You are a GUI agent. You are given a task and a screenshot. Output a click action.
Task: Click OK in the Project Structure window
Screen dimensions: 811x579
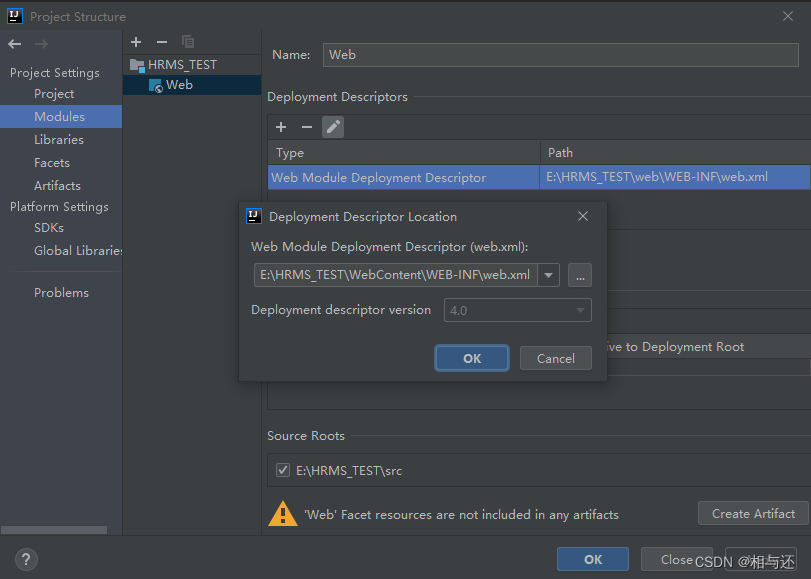593,559
